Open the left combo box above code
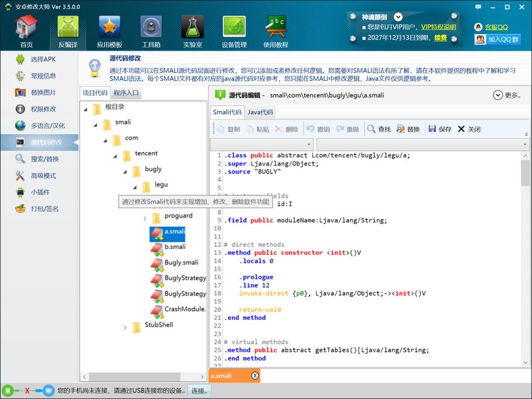The height and width of the screenshot is (399, 532). [x=261, y=144]
